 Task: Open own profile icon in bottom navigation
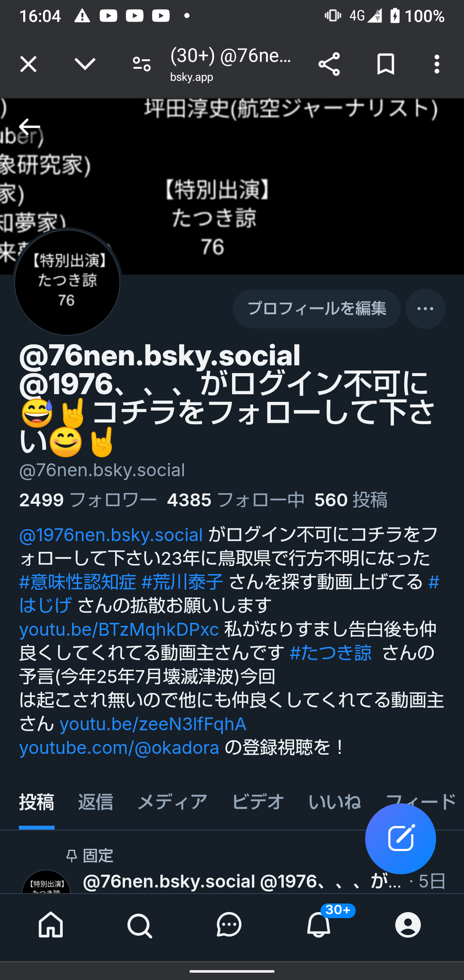[408, 925]
